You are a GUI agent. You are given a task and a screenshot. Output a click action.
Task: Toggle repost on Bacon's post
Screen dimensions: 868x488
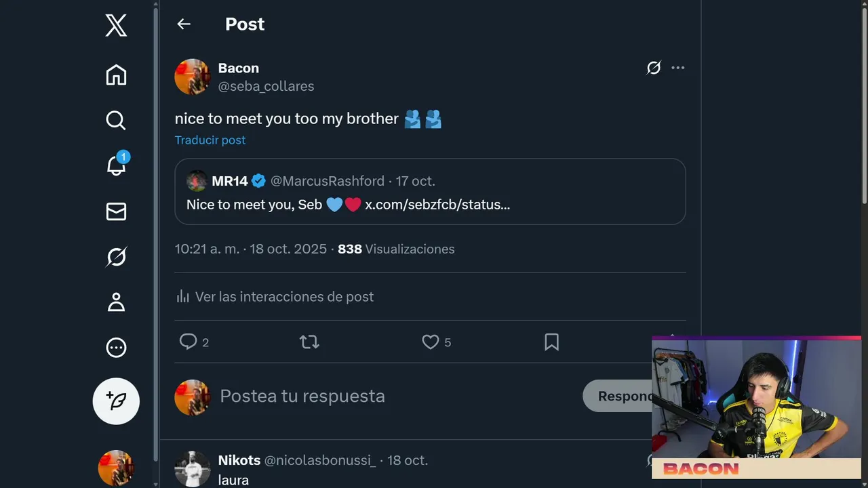pos(309,342)
